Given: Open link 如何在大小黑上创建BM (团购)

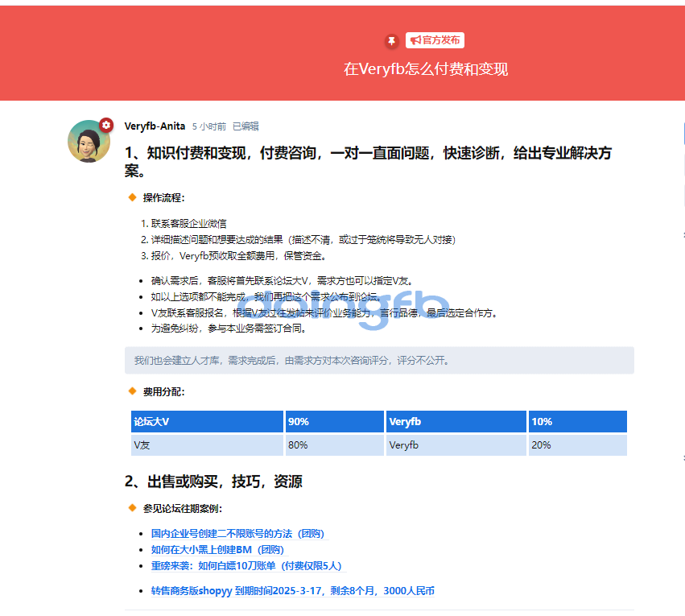Looking at the screenshot, I should (217, 550).
